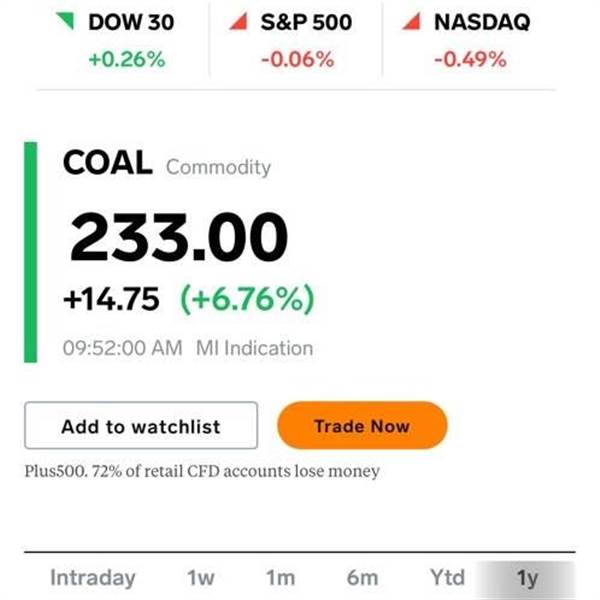
Task: Select the 1w chart range
Action: [x=201, y=578]
